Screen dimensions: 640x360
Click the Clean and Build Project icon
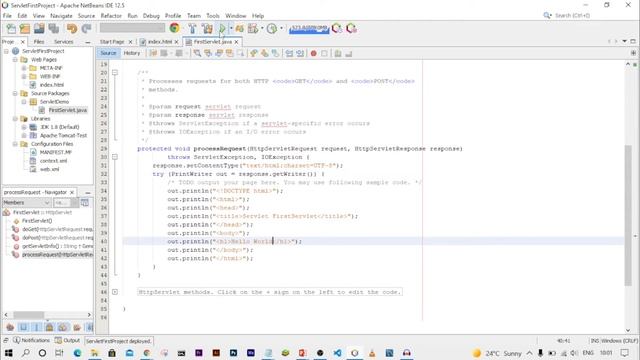pos(207,29)
